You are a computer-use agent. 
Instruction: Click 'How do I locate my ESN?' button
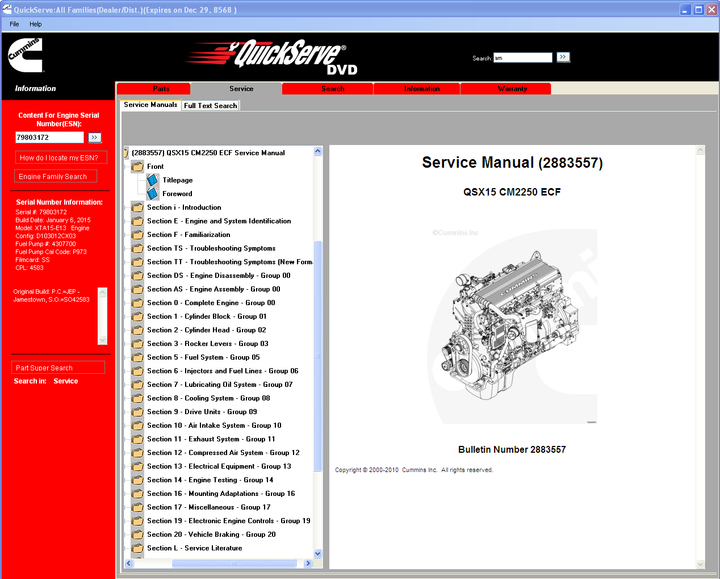pyautogui.click(x=61, y=157)
